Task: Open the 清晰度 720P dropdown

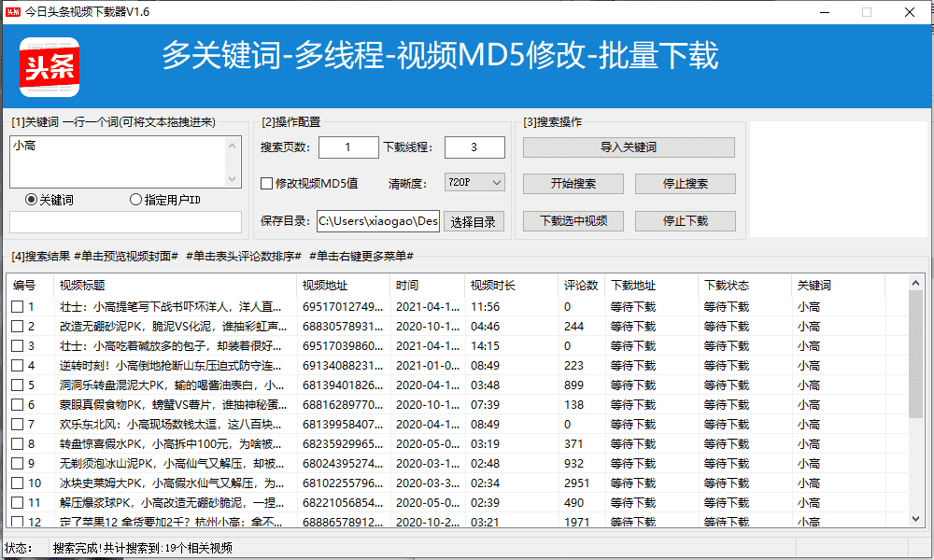Action: coord(474,183)
